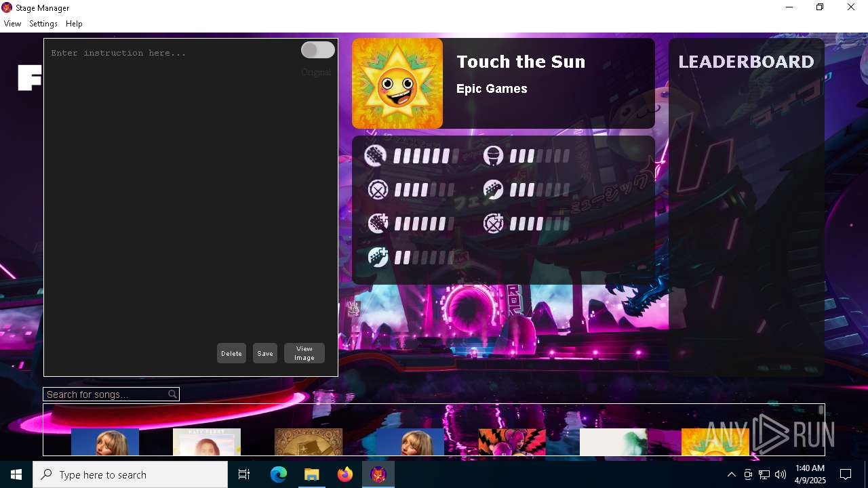868x488 pixels.
Task: Click the Save button
Action: pyautogui.click(x=265, y=353)
